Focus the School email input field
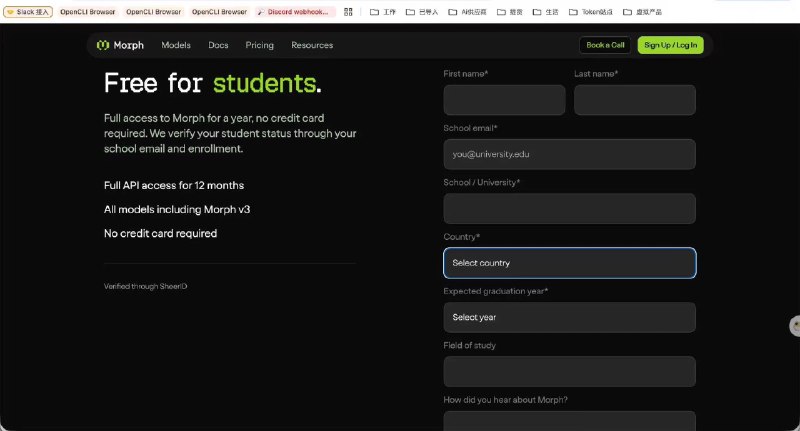Viewport: 800px width, 431px height. click(x=569, y=154)
